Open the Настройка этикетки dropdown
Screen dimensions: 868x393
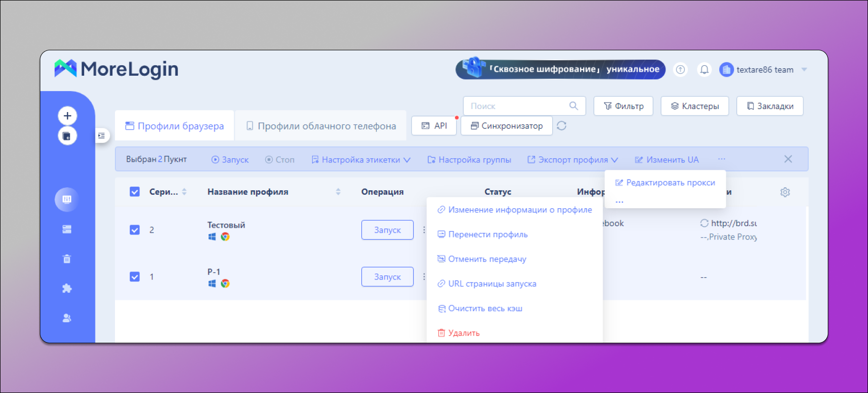pos(361,159)
